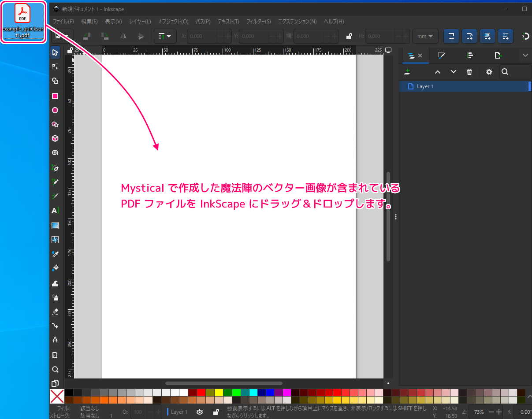Select the Gradient tool
This screenshot has height=419, width=532.
55,226
